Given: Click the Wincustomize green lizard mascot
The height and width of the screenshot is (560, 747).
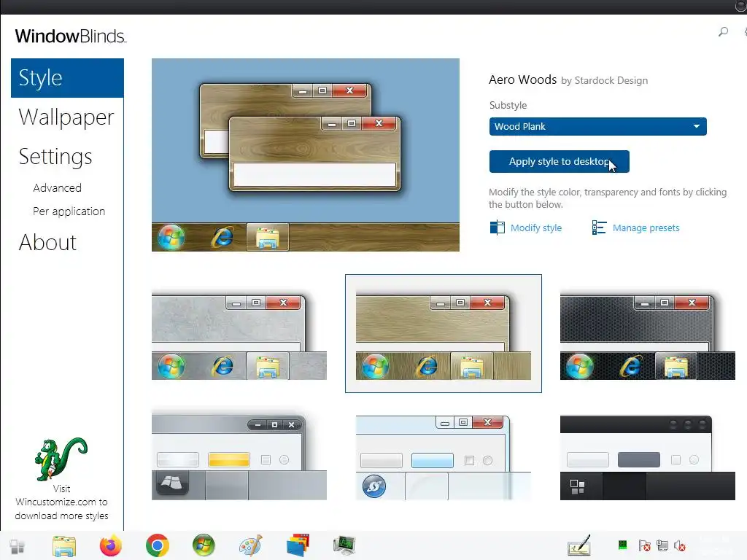Looking at the screenshot, I should click(61, 459).
